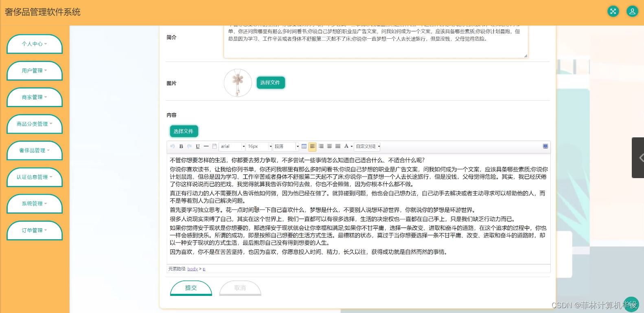The image size is (644, 313).
Task: Click the undo icon in editor toolbar
Action: point(173,146)
